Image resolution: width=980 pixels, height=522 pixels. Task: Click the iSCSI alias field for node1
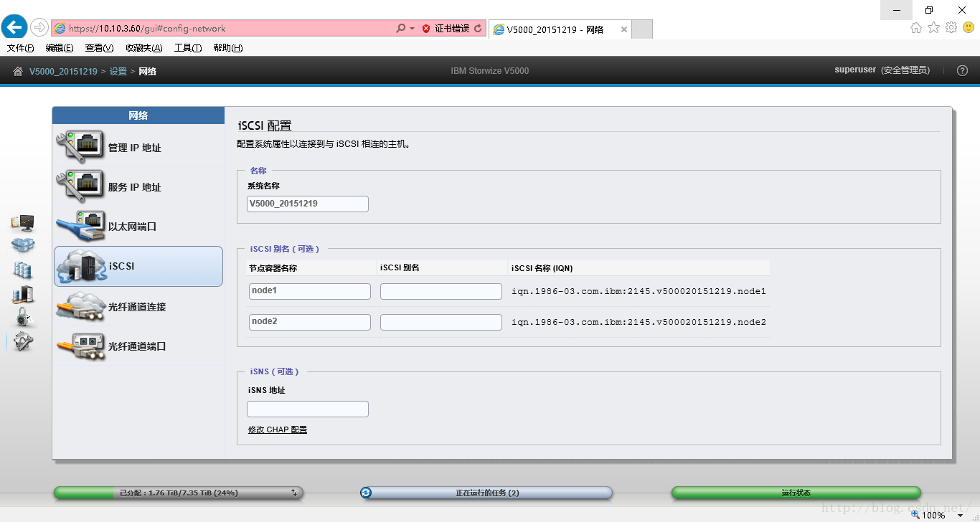(441, 291)
